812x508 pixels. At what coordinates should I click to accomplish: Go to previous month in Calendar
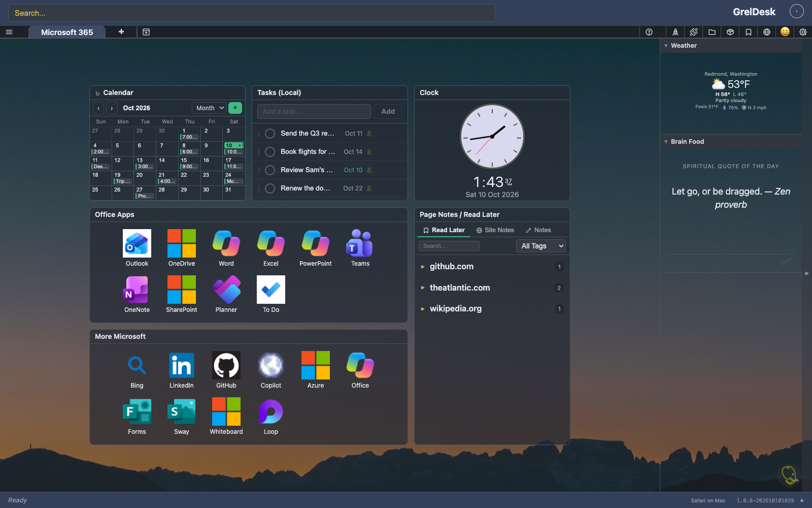point(98,108)
